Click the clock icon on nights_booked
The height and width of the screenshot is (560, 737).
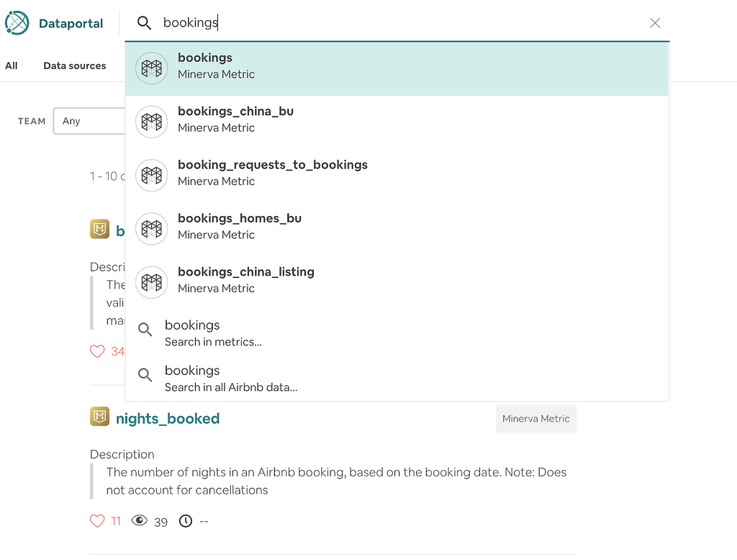click(x=186, y=521)
